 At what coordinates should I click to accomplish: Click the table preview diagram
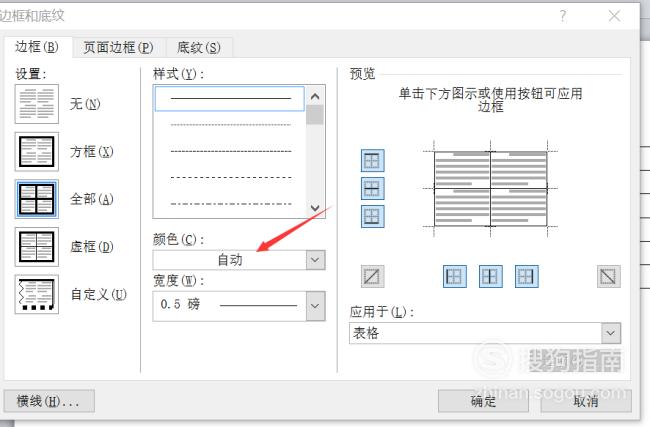coord(490,189)
